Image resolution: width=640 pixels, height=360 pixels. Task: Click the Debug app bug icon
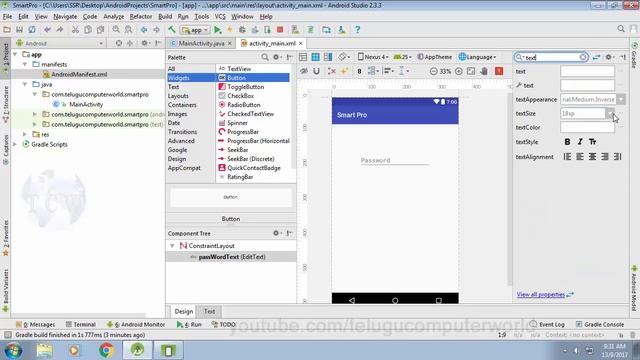242,30
